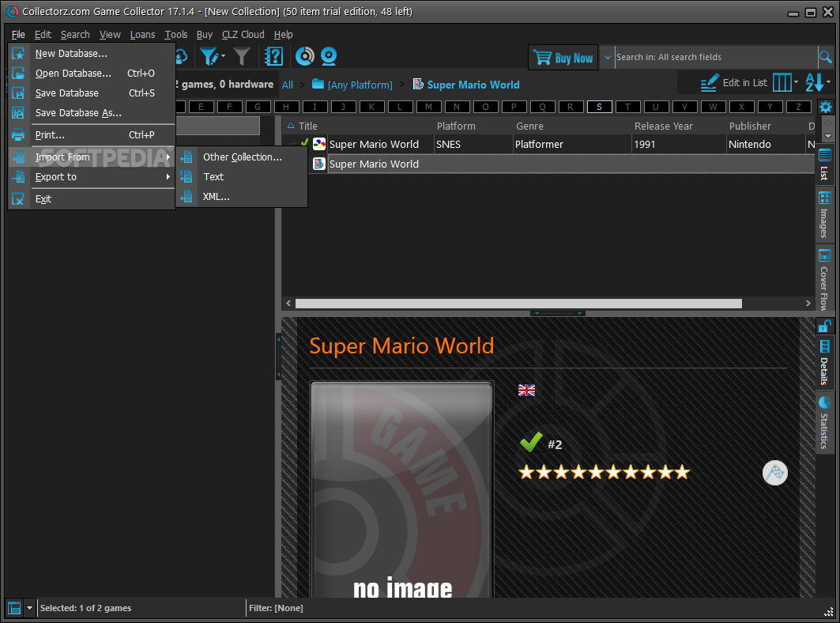Click the unlock padlock icon
This screenshot has width=840, height=623.
pyautogui.click(x=824, y=326)
